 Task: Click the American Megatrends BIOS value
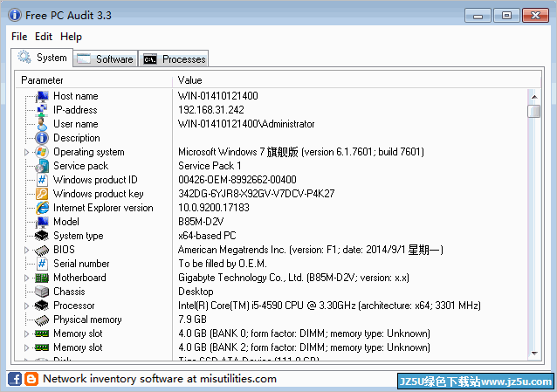pyautogui.click(x=311, y=250)
